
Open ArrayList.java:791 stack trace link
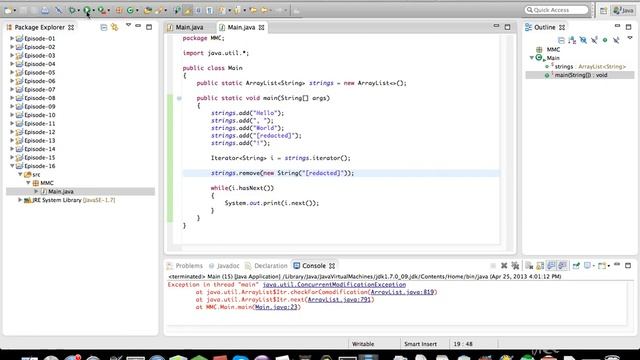coord(340,300)
